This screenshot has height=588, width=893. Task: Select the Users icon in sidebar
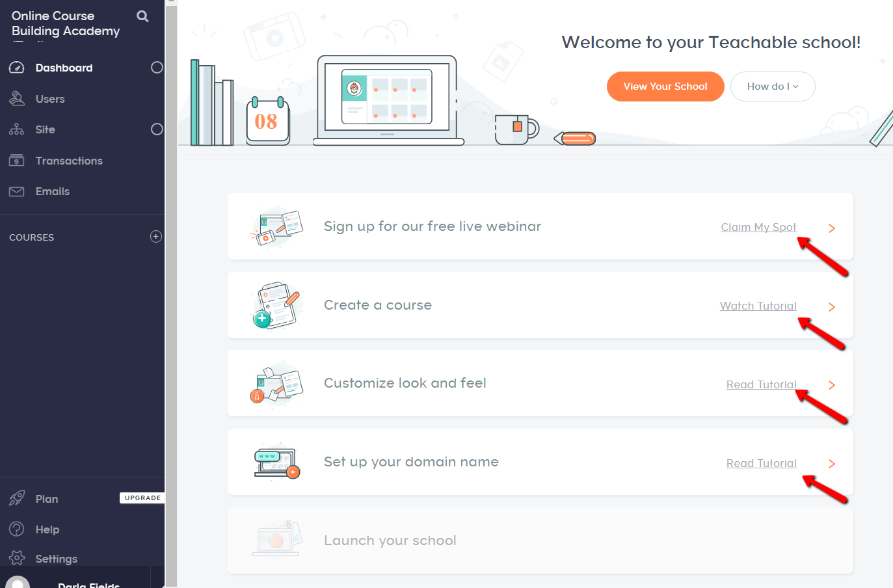point(17,99)
